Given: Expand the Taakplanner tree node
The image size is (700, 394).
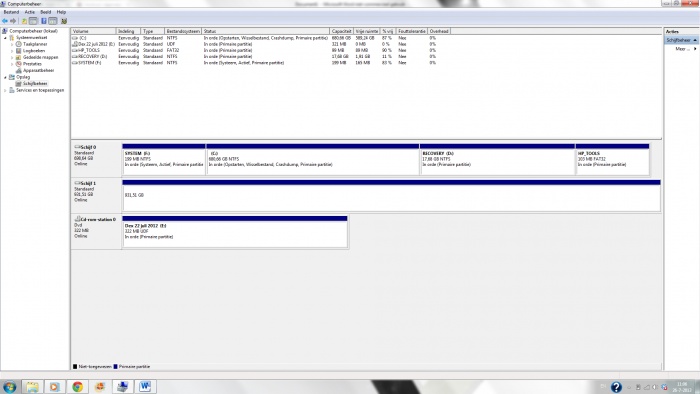Looking at the screenshot, I should [x=12, y=45].
